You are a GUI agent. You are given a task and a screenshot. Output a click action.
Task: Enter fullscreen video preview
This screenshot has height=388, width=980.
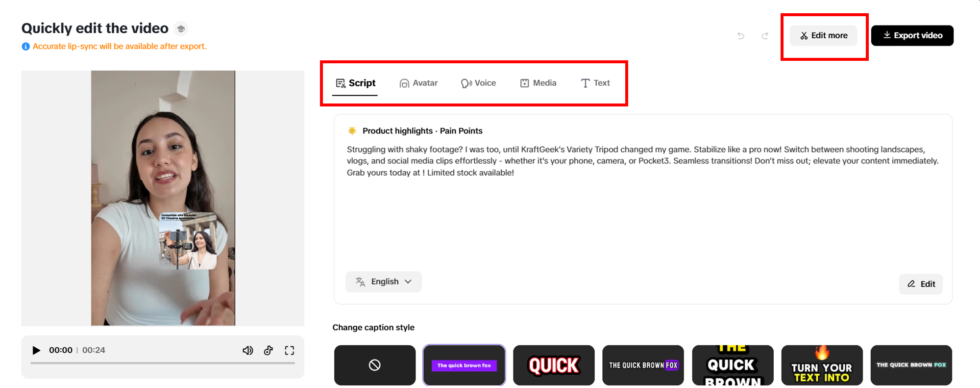tap(290, 350)
